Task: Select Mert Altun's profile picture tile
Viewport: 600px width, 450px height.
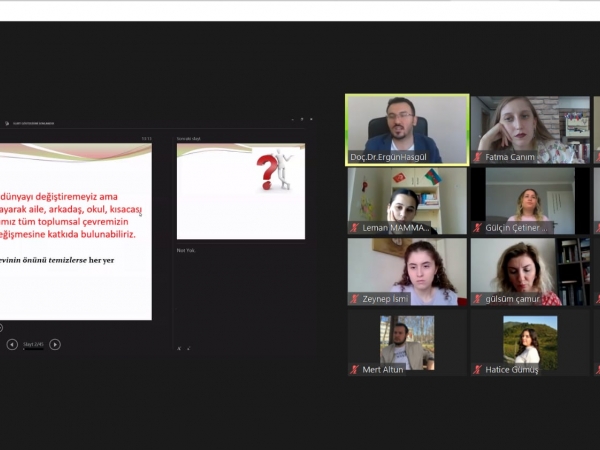Action: (x=407, y=342)
